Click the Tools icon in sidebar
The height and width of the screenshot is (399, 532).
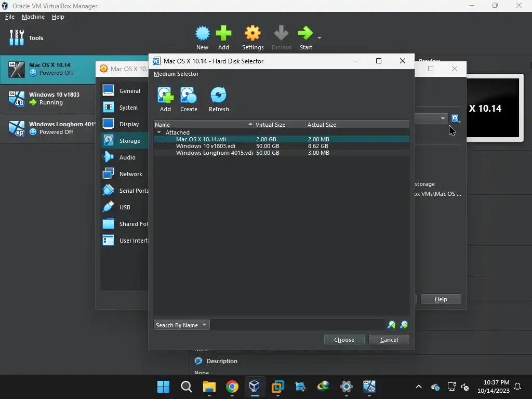tap(17, 37)
